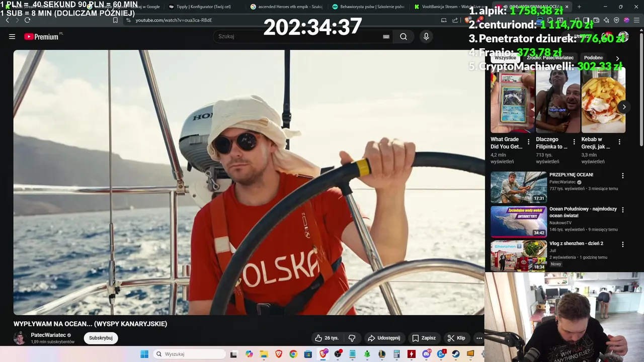This screenshot has width=644, height=362.
Task: Open Microsoft Store from the taskbar
Action: coord(308,354)
